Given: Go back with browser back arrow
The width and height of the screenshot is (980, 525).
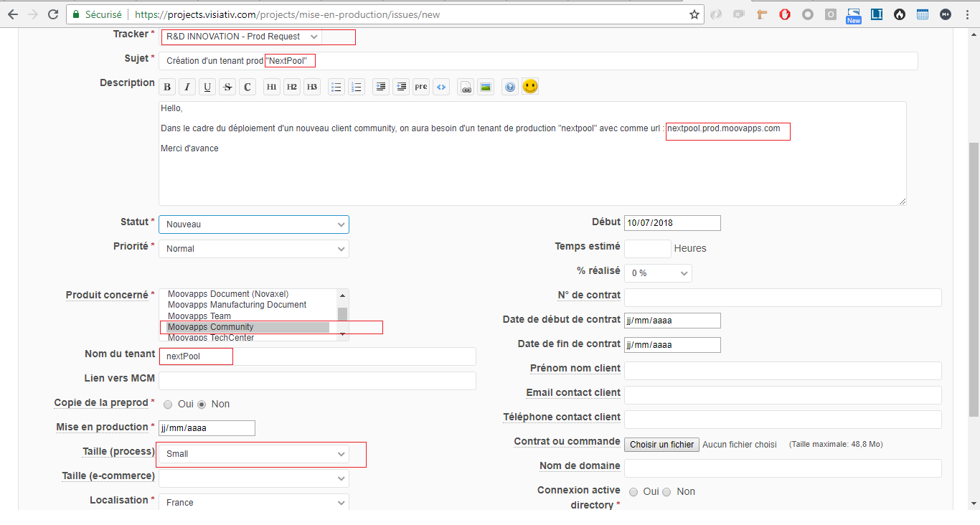Looking at the screenshot, I should pyautogui.click(x=12, y=14).
